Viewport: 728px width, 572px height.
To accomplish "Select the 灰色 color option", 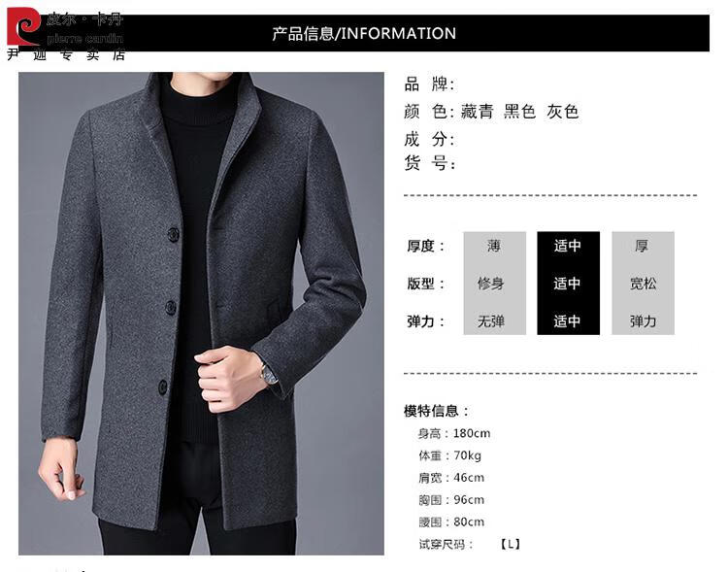I will (x=562, y=112).
